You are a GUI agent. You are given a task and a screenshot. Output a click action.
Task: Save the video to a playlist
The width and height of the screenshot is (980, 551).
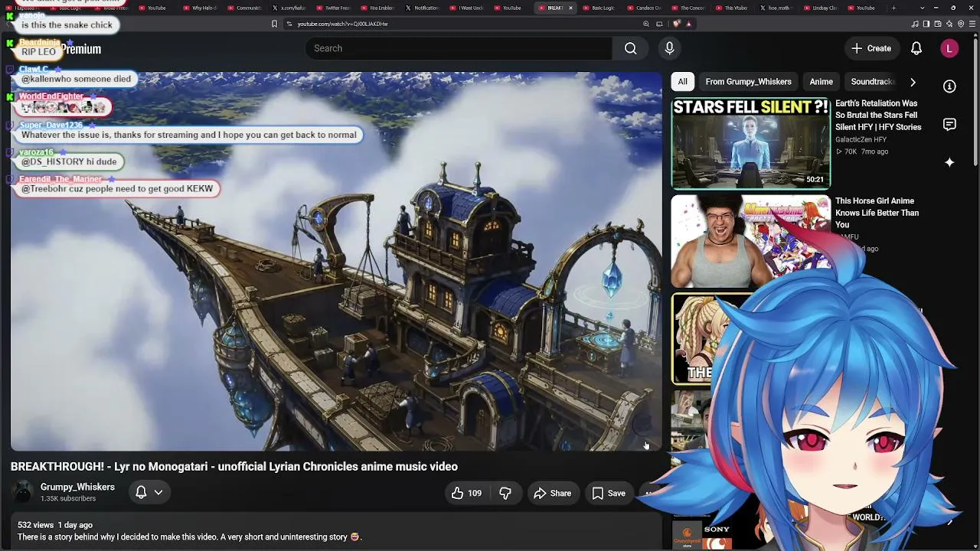tap(609, 494)
